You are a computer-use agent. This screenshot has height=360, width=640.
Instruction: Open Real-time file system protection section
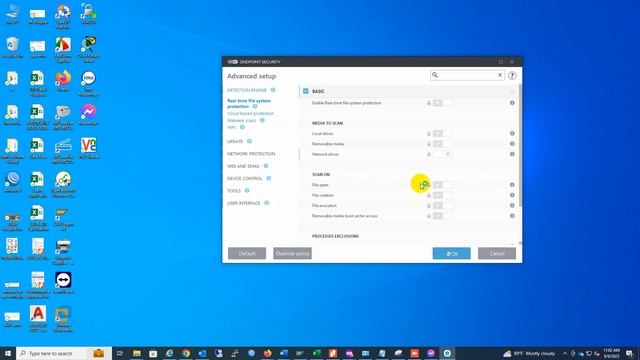(249, 103)
